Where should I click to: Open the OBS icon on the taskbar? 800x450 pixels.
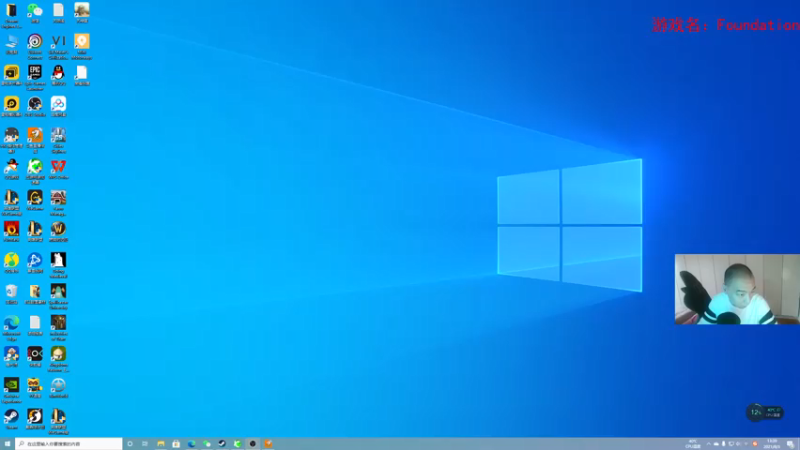pos(253,444)
